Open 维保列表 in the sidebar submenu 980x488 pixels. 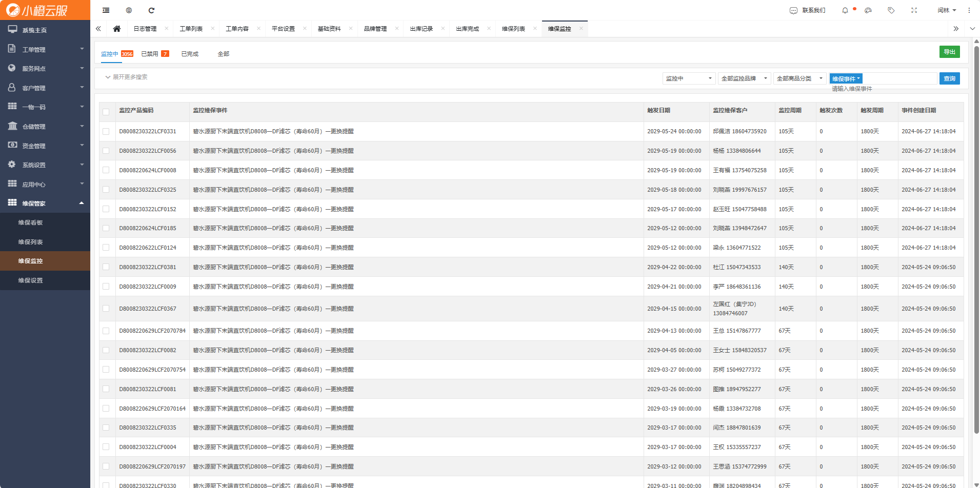pos(45,242)
